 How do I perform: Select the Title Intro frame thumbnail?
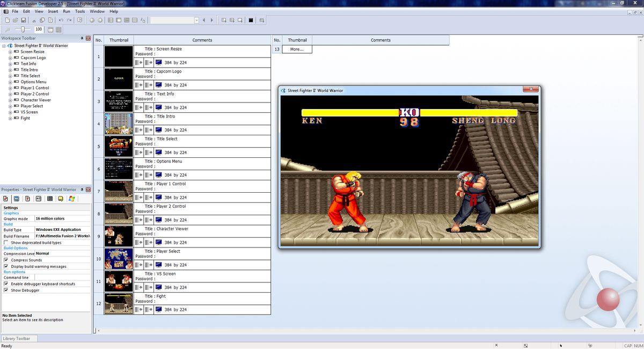pyautogui.click(x=119, y=124)
